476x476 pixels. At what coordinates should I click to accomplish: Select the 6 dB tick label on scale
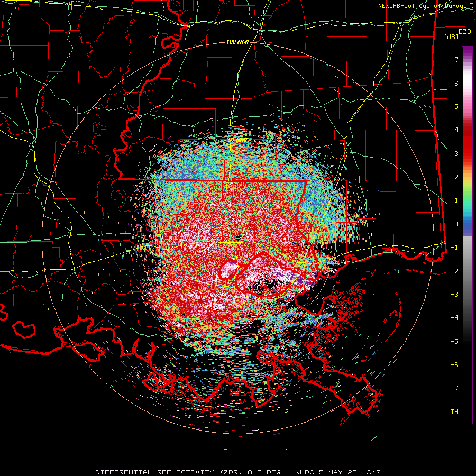pyautogui.click(x=456, y=83)
